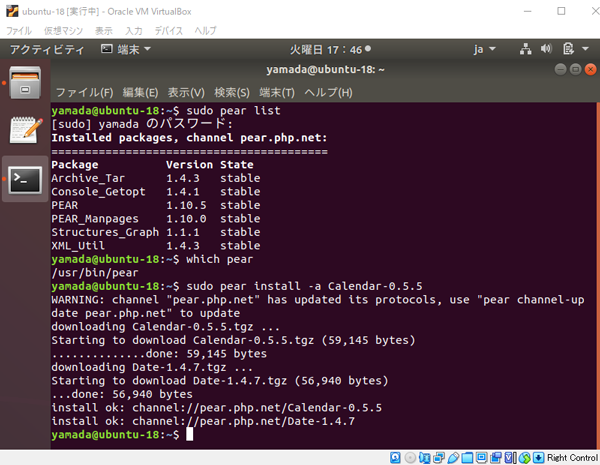Expand the ja input source dropdown
The height and width of the screenshot is (465, 600).
coord(484,49)
